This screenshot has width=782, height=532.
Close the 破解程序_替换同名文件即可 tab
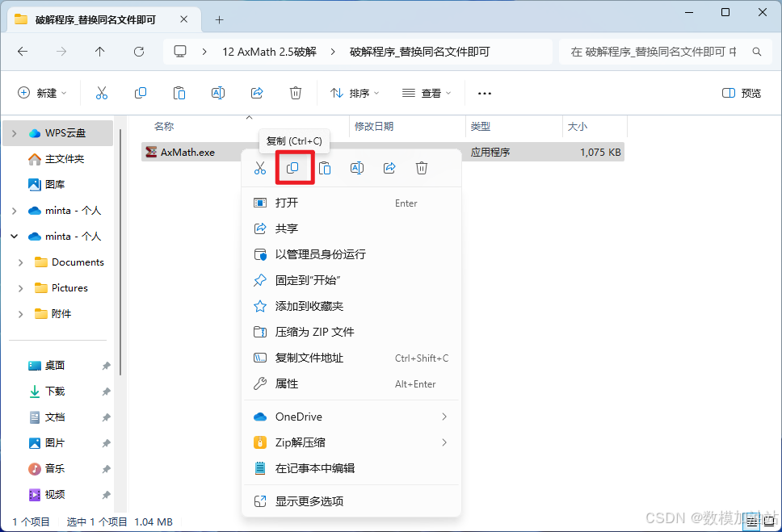tap(183, 19)
